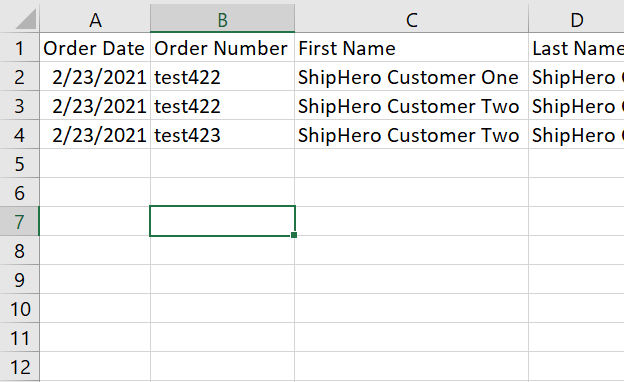
Task: Select date cell in row 3
Action: 95,106
